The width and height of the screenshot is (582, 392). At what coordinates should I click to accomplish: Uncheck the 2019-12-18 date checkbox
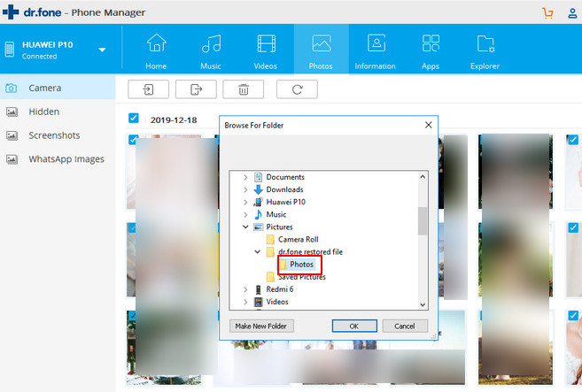pos(133,118)
